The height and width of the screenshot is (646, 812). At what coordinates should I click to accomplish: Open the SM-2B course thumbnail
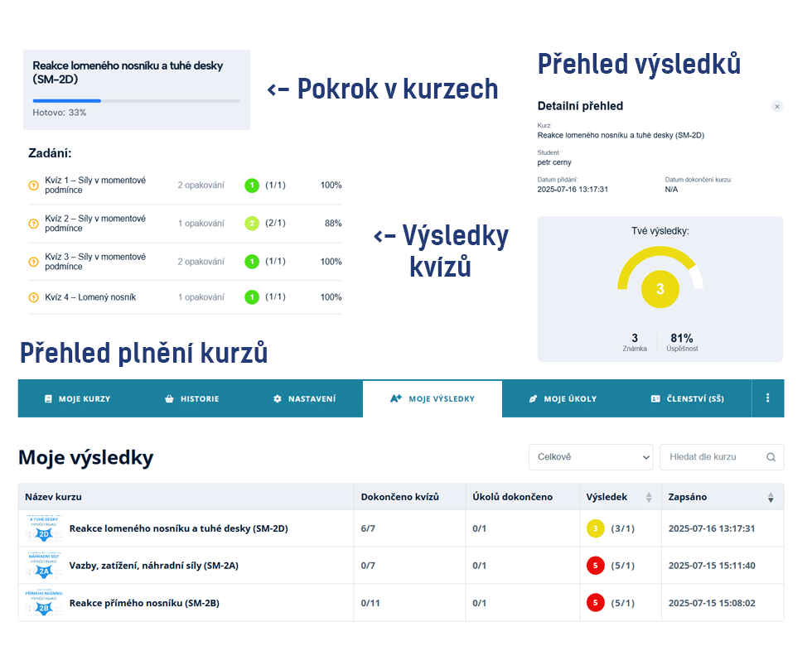43,603
